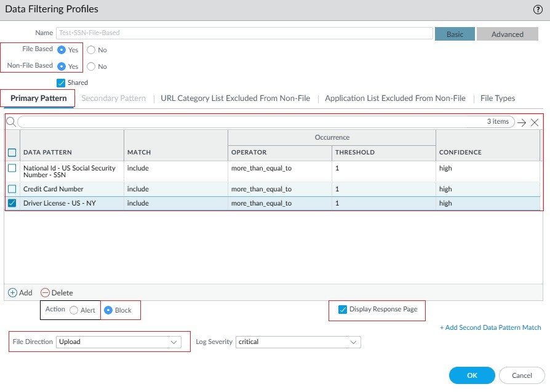This screenshot has width=550, height=392.
Task: Select the Alert action radio button
Action: (74, 310)
